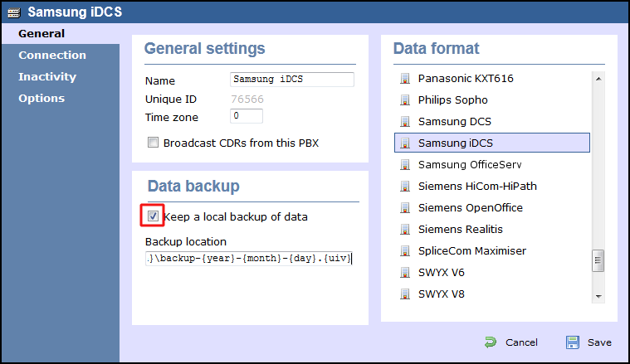Go to the Options tab
The width and height of the screenshot is (630, 364).
point(42,99)
